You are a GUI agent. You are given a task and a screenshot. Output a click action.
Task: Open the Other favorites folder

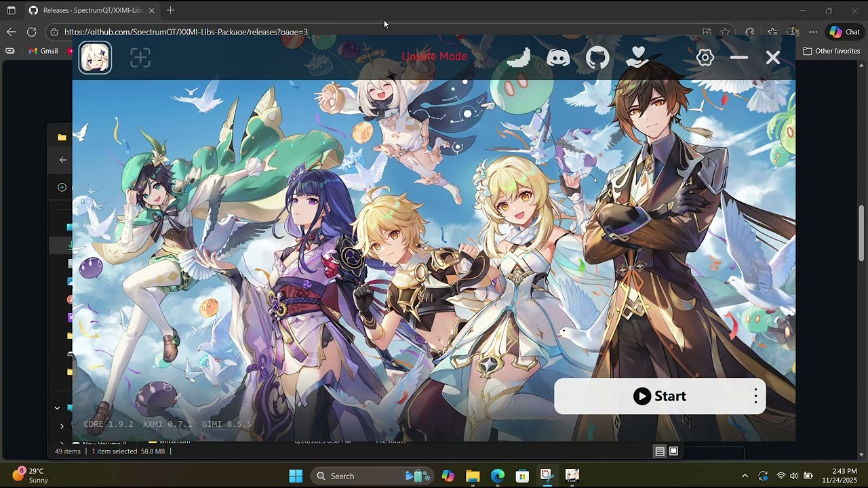831,51
